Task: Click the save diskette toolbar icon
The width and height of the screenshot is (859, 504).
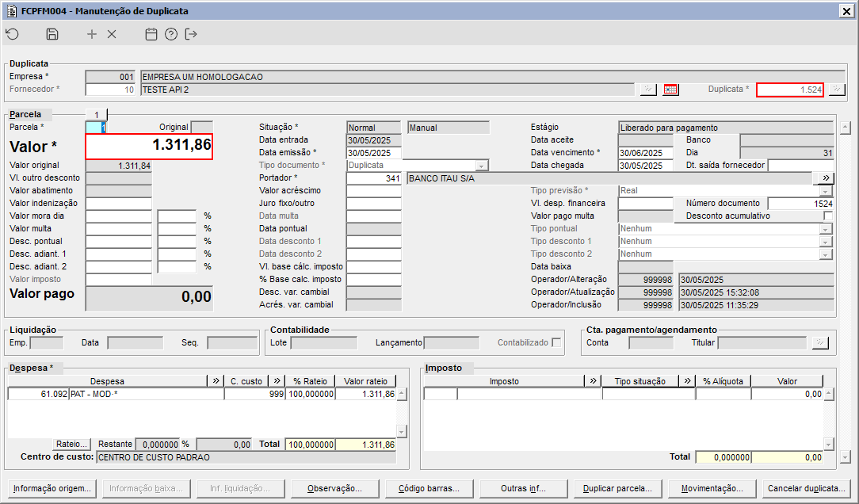Action: pyautogui.click(x=52, y=34)
